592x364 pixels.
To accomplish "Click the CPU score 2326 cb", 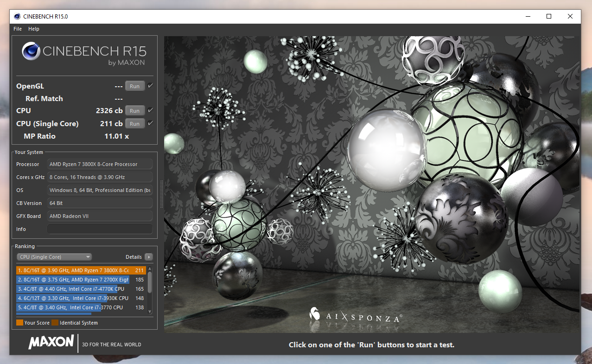I will point(109,111).
